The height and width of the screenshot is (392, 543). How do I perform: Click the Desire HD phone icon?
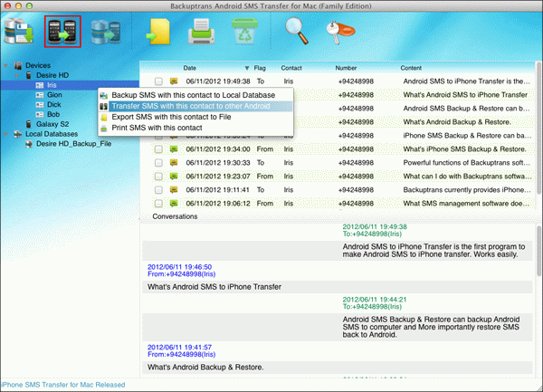click(x=29, y=75)
